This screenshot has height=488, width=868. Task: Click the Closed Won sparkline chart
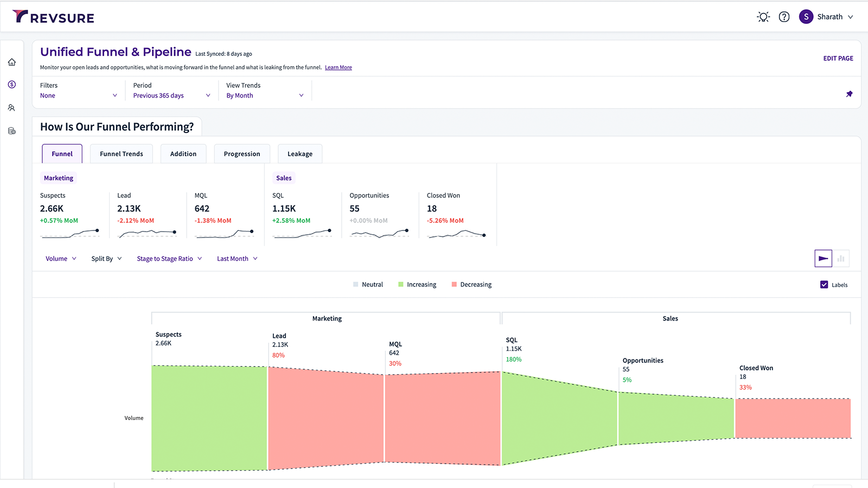(456, 234)
